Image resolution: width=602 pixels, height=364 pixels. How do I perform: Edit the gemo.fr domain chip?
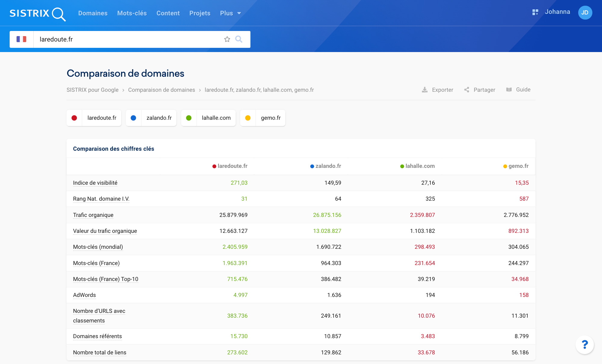coord(271,118)
